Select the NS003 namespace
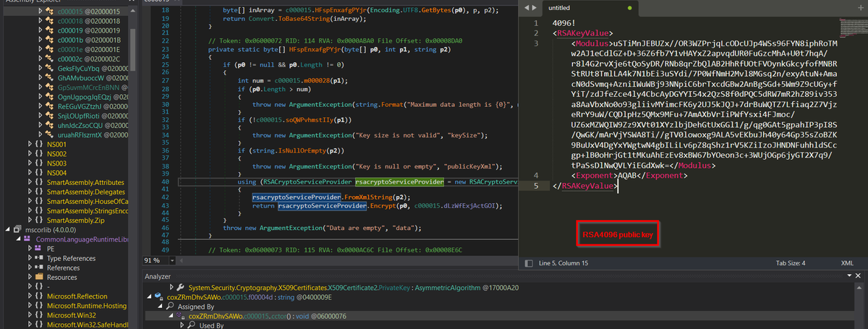868x329 pixels. click(x=57, y=163)
